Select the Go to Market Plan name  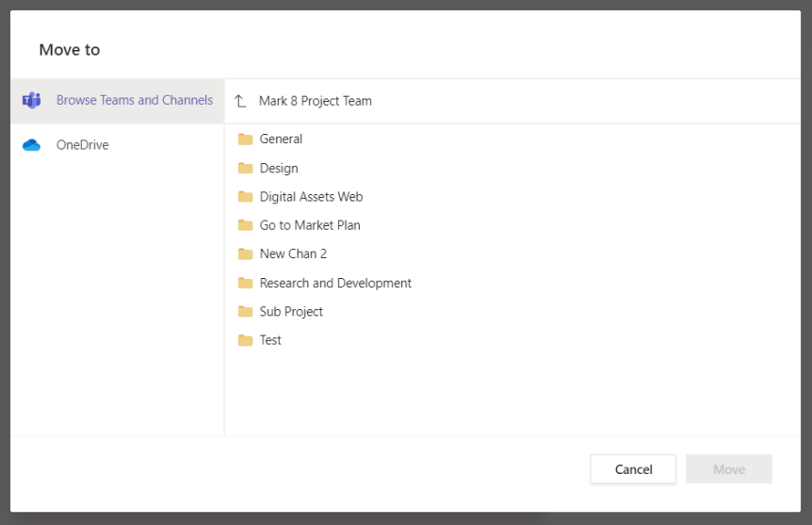(310, 225)
